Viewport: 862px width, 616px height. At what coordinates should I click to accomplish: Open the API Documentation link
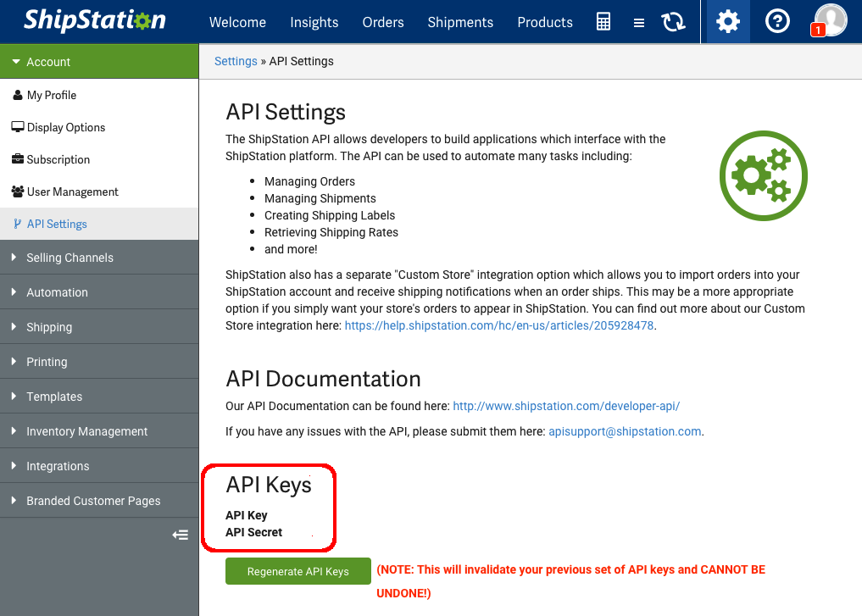coord(566,405)
